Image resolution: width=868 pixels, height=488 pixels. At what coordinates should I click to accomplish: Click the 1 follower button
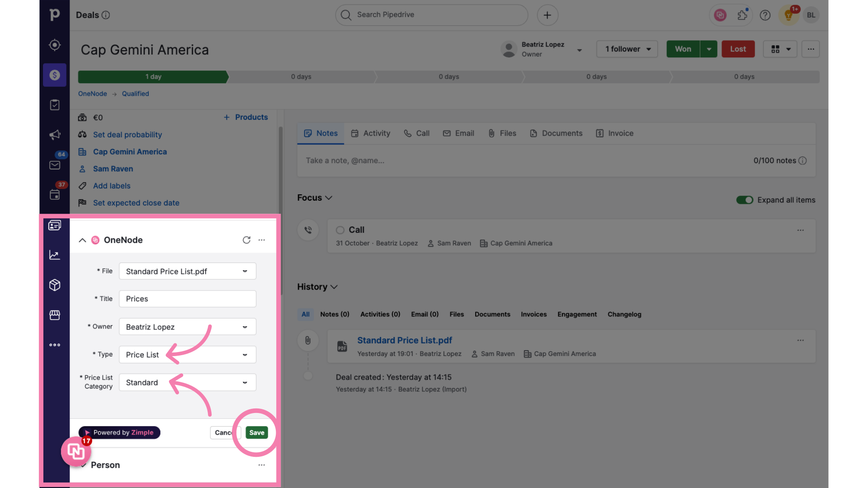pos(627,49)
